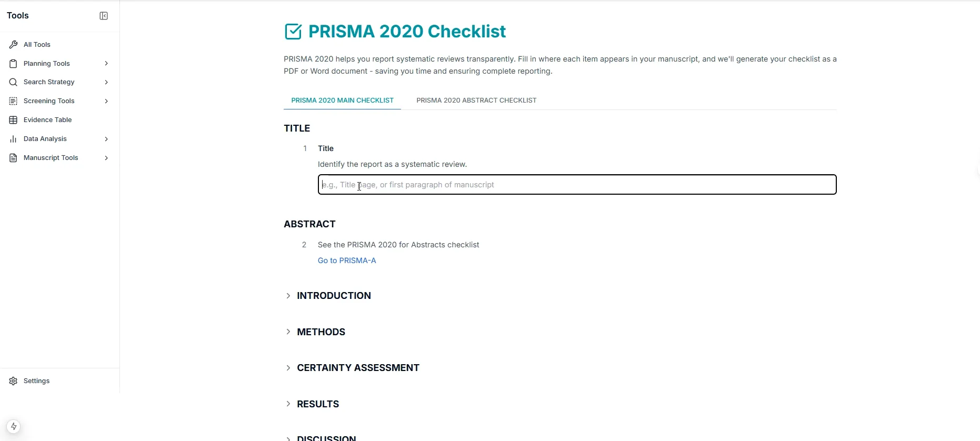Click the Manuscript Tools document icon
The height and width of the screenshot is (441, 980).
pos(14,158)
